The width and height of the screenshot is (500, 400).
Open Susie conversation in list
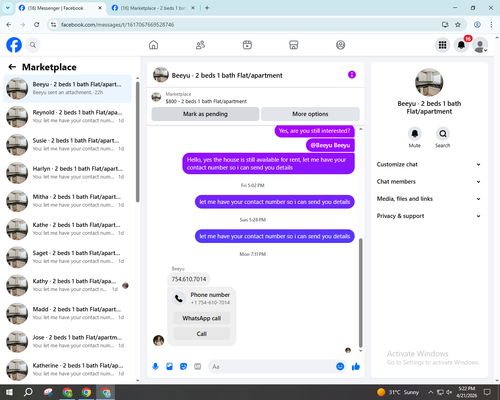click(67, 145)
